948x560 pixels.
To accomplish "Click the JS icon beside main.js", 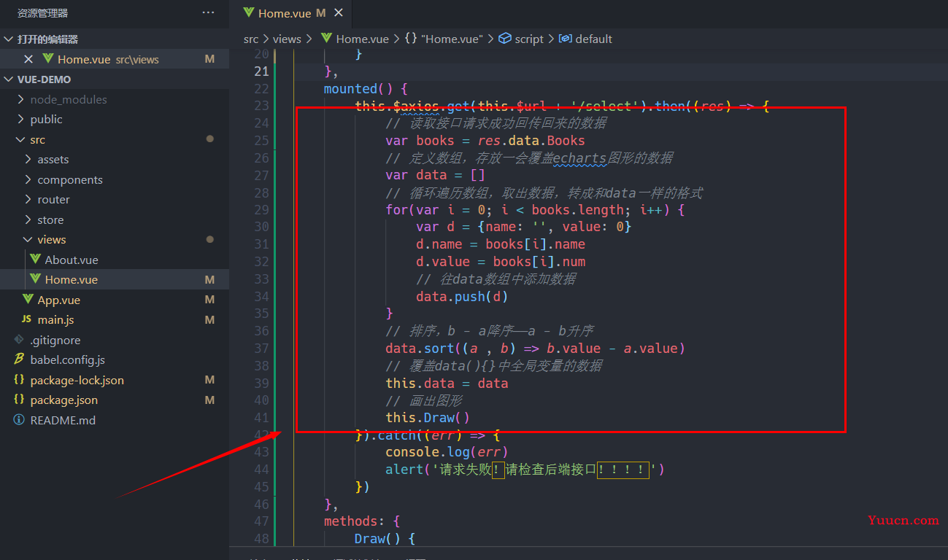I will [26, 319].
